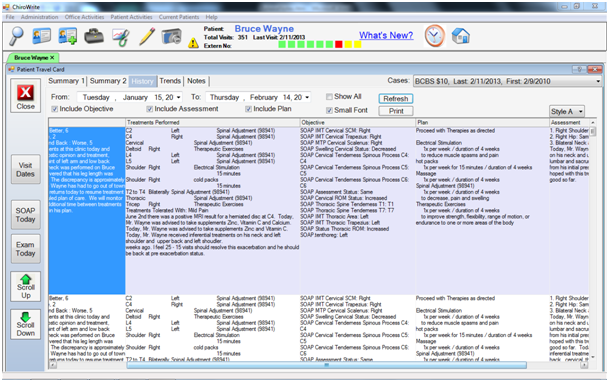Click the last yellow status square
Image resolution: width=609 pixels, height=382 pixels.
pyautogui.click(x=357, y=44)
